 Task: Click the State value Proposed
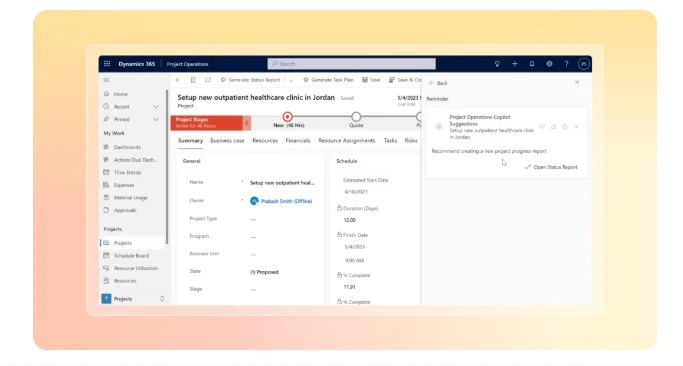pos(264,272)
